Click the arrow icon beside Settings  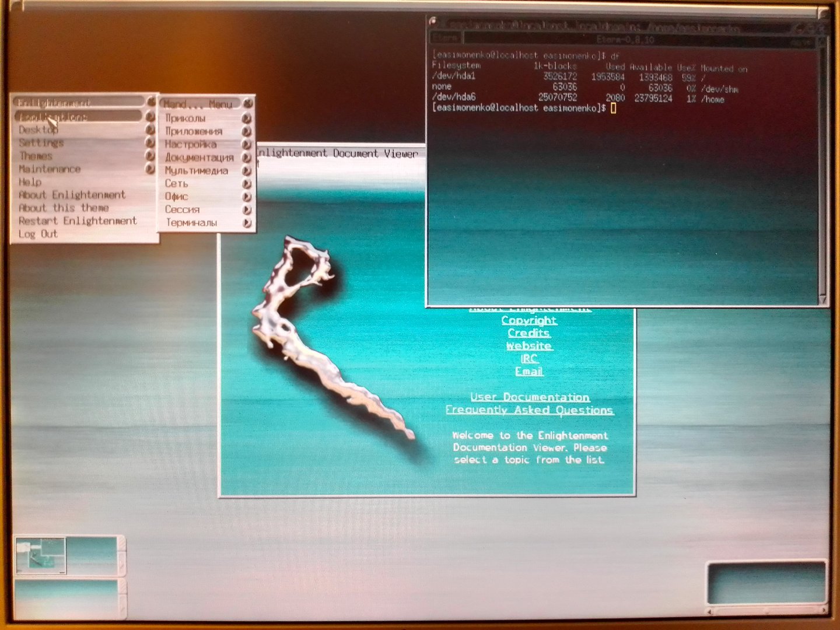tap(150, 143)
